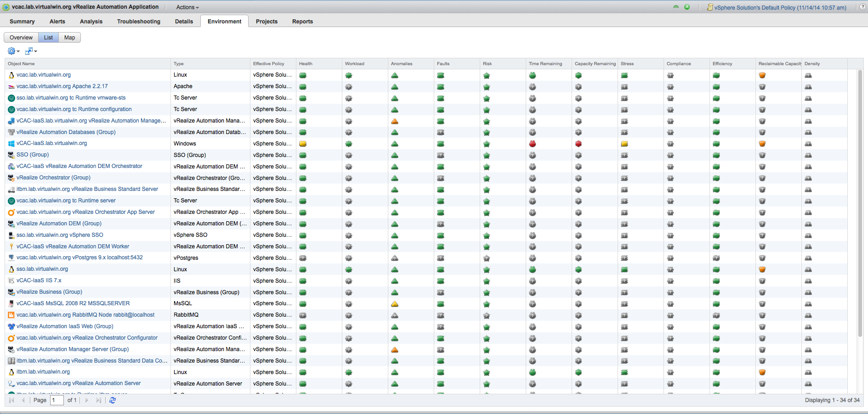Screen dimensions: 868x414
Task: Sort by the Health column header
Action: (319, 64)
